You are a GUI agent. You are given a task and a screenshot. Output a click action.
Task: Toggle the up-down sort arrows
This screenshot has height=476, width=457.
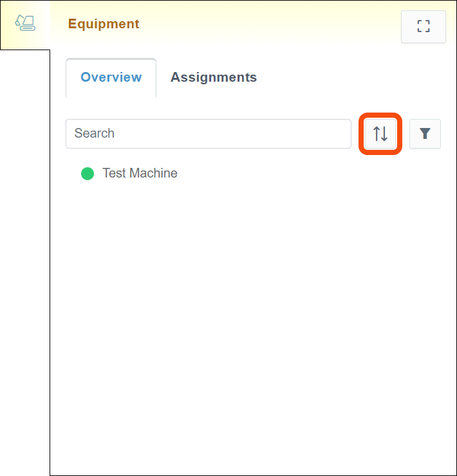pyautogui.click(x=380, y=134)
